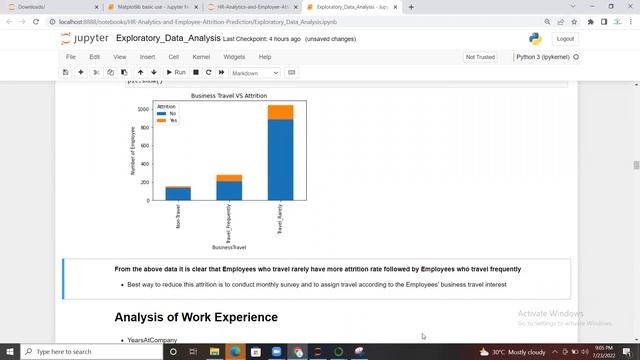Open Chrome three-dot menu
This screenshot has width=640, height=360.
pos(631,22)
